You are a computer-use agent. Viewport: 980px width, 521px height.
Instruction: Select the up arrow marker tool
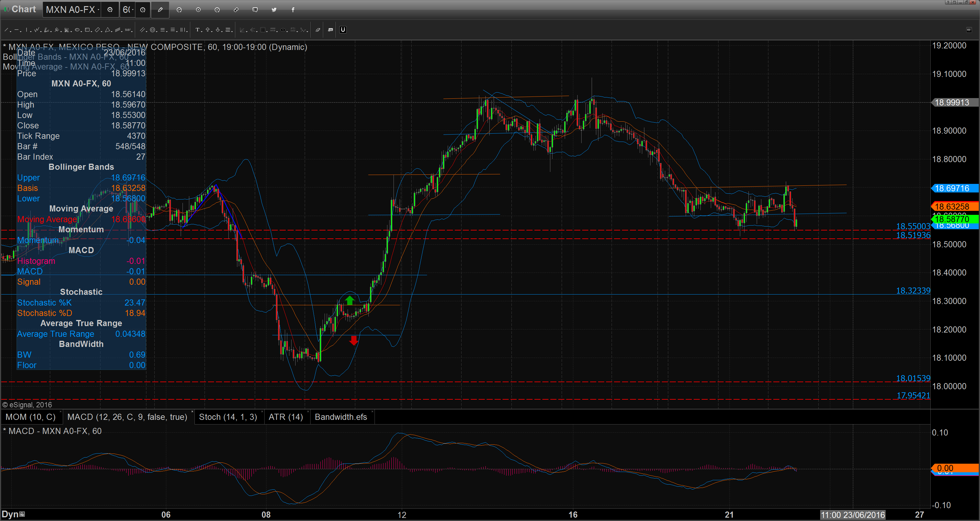pyautogui.click(x=208, y=30)
